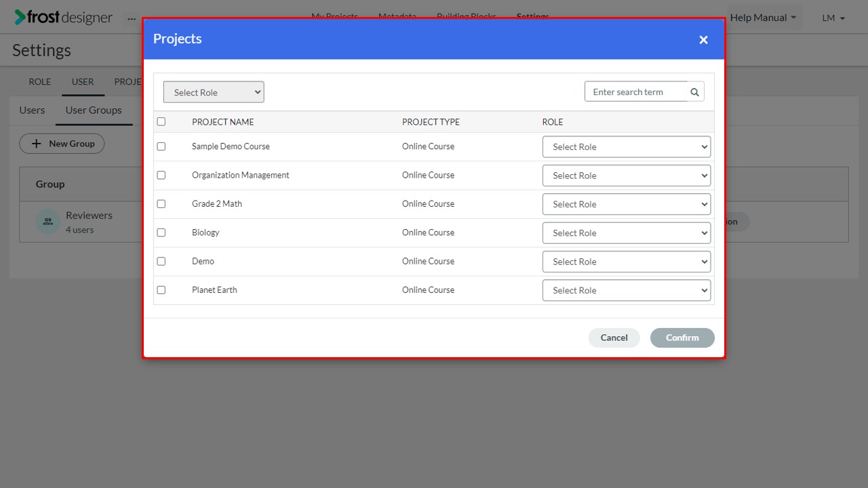
Task: Select the Biology project checkbox
Action: tap(161, 232)
